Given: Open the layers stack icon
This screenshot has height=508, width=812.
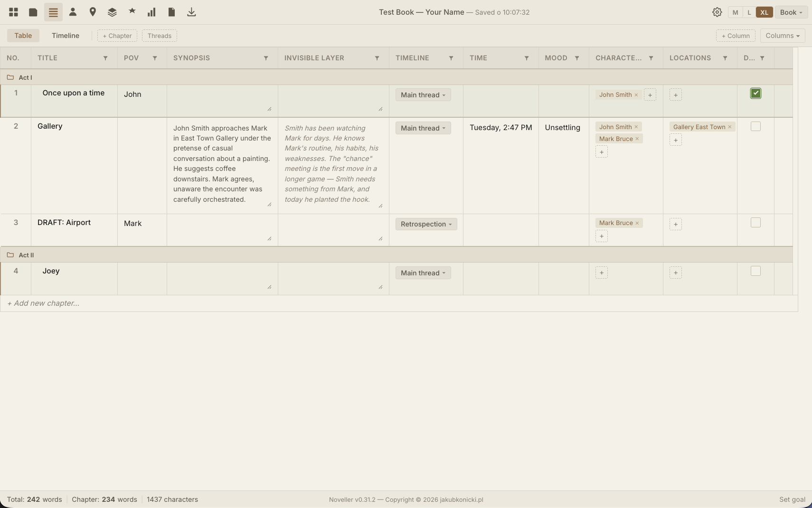Looking at the screenshot, I should coord(112,12).
